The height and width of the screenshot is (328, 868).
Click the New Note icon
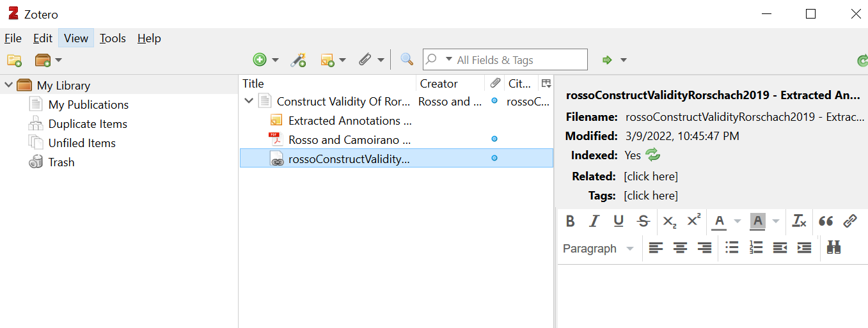(x=327, y=60)
